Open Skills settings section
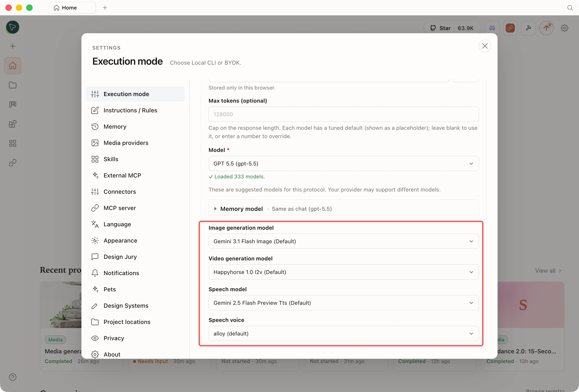Viewport: 579px width, 392px height. tap(135, 159)
